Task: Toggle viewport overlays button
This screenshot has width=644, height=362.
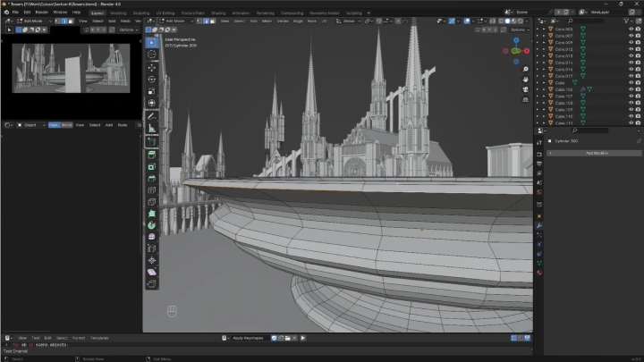Action: [x=467, y=21]
